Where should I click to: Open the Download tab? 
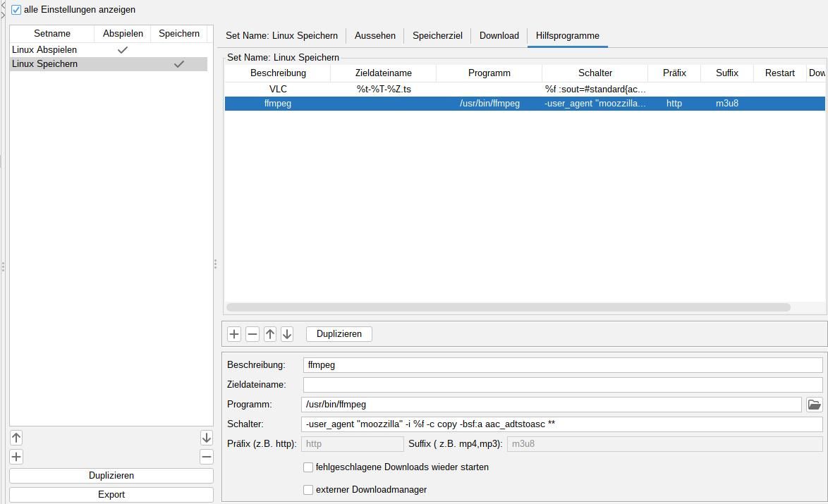(499, 35)
